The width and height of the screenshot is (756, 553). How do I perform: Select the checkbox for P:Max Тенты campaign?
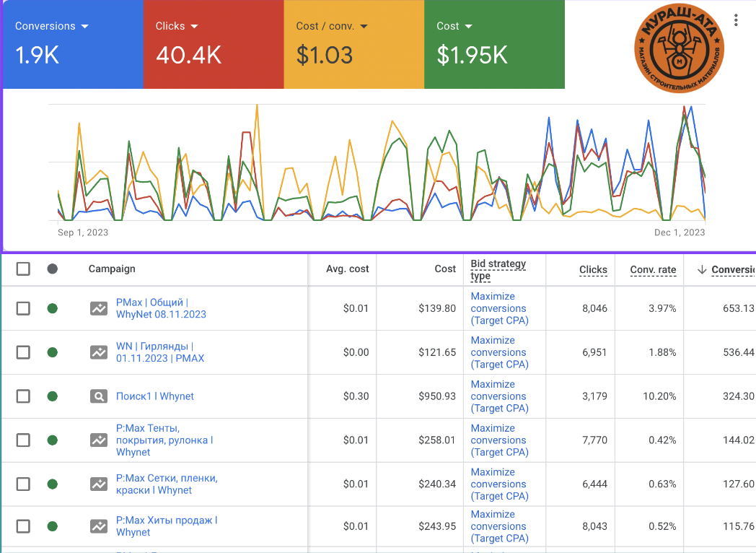point(23,440)
